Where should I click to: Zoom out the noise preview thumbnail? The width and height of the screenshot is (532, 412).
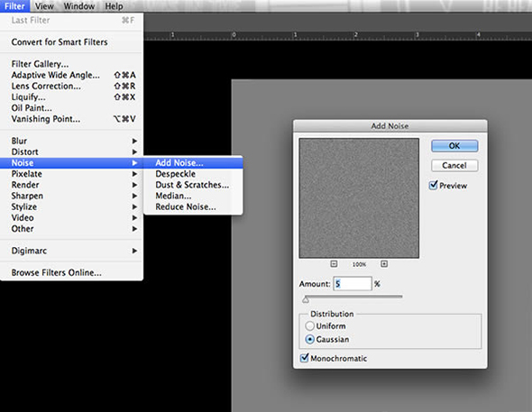(x=334, y=264)
